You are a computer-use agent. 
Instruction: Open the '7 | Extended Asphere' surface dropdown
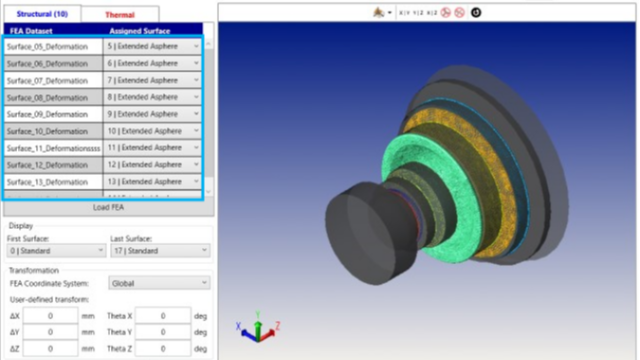153,80
